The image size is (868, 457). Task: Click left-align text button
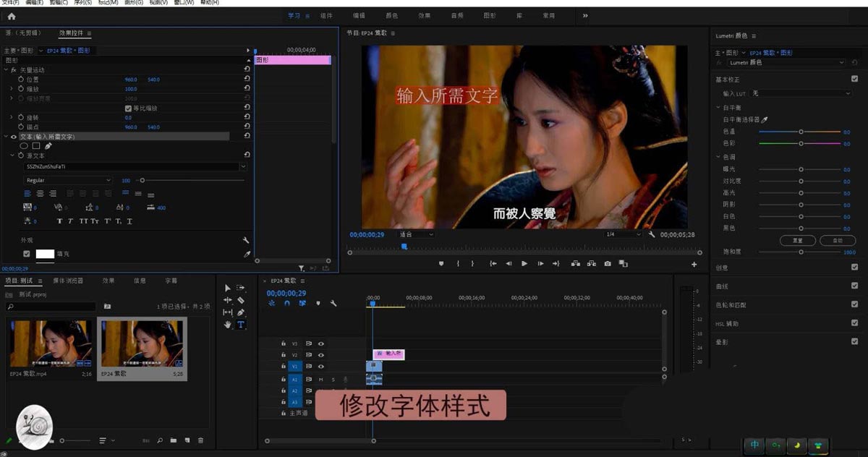pyautogui.click(x=28, y=193)
